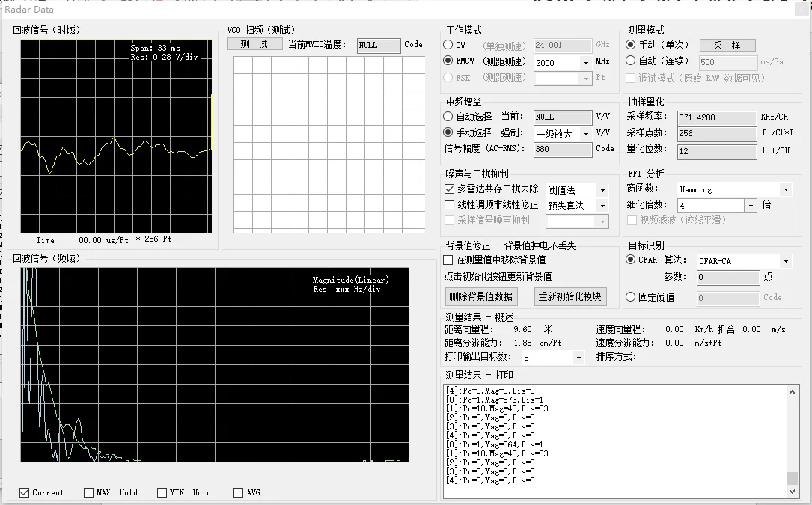Click 删除背景值数据 button

[x=481, y=296]
